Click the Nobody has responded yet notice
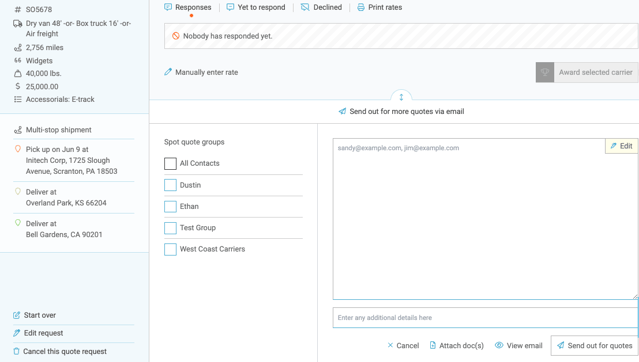The image size is (639, 362). (x=401, y=36)
